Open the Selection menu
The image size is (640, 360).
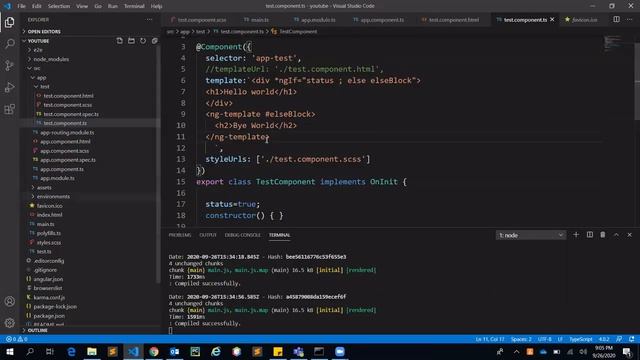click(59, 6)
